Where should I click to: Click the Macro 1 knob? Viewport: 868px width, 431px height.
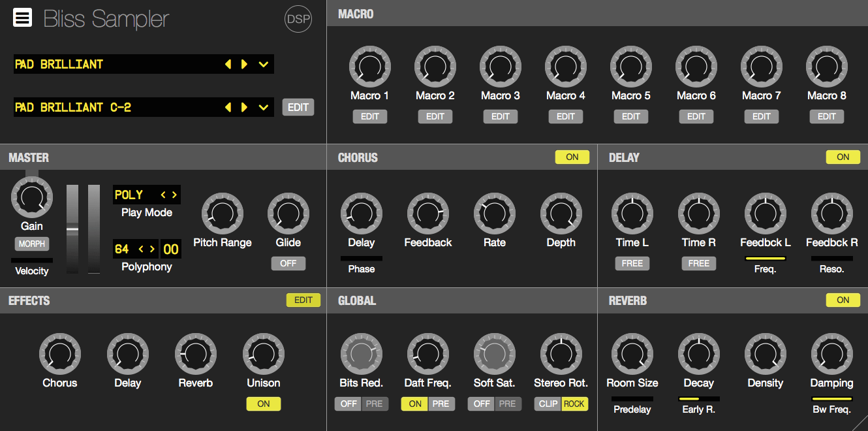[x=370, y=67]
